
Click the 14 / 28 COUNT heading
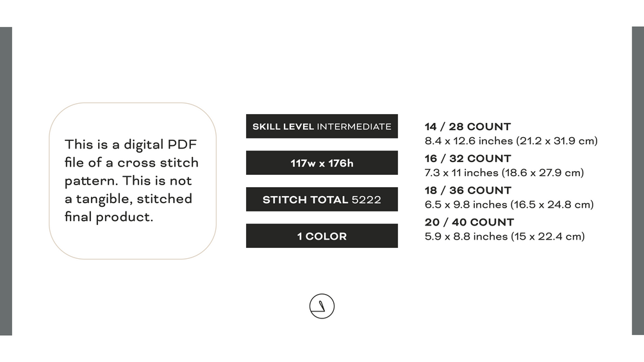(x=468, y=126)
